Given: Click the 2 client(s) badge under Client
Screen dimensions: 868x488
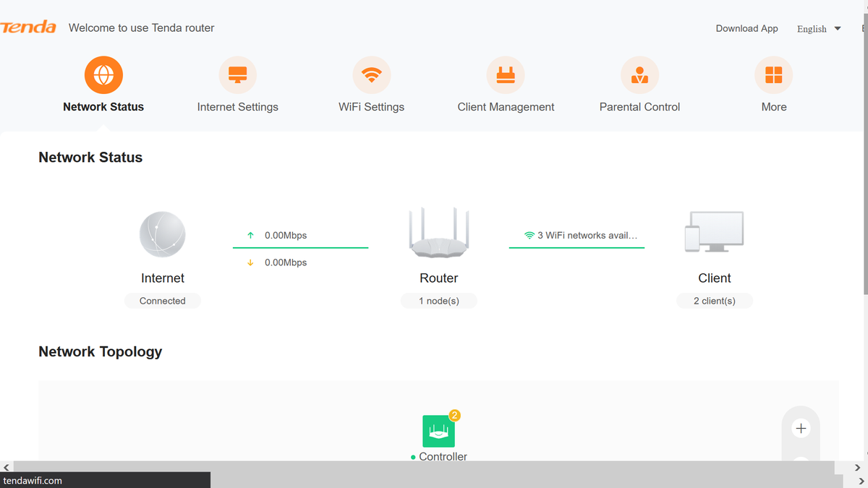Looking at the screenshot, I should click(714, 300).
